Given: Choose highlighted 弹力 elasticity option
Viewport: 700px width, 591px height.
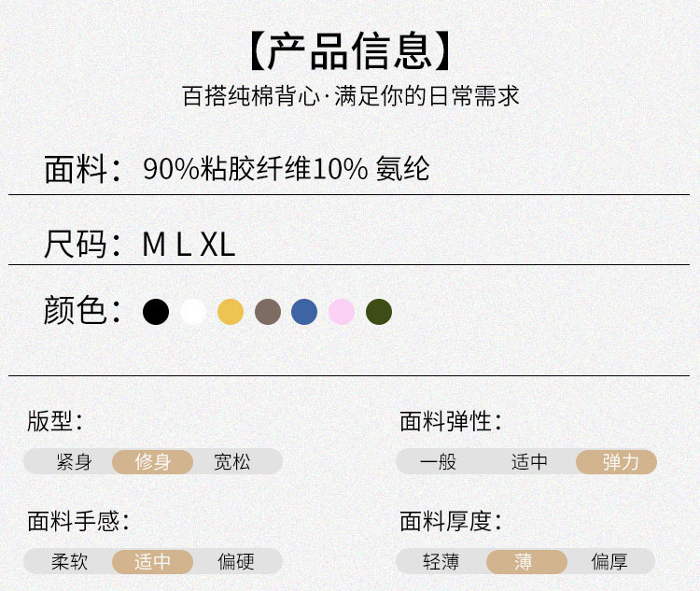Looking at the screenshot, I should [617, 462].
